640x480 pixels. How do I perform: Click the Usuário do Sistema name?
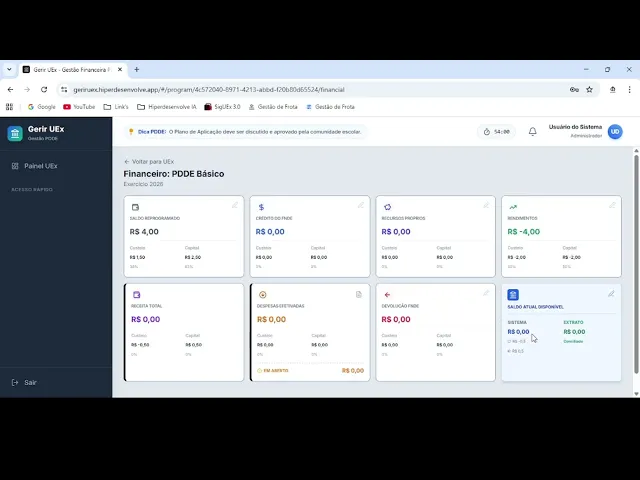575,127
